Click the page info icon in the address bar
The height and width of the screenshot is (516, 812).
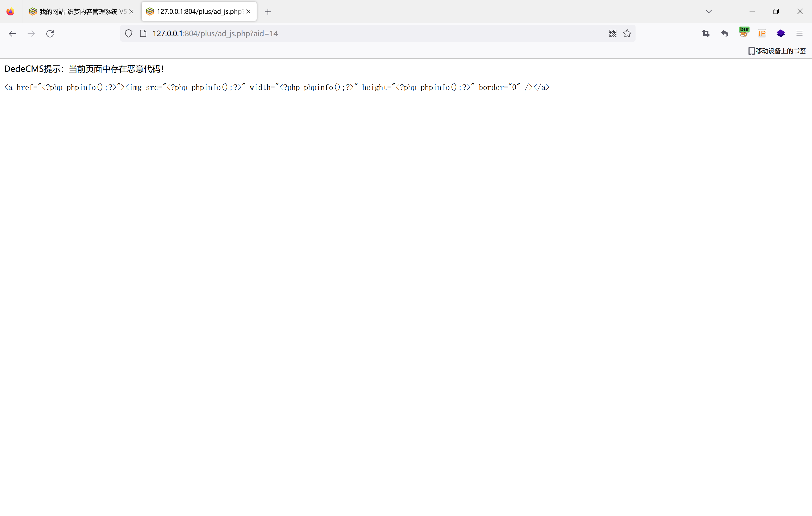pyautogui.click(x=143, y=33)
